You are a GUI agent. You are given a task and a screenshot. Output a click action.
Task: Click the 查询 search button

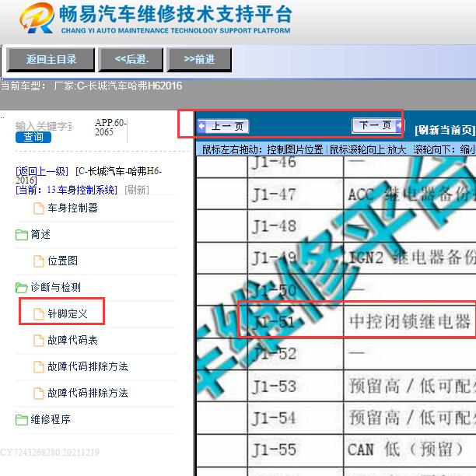coord(33,137)
